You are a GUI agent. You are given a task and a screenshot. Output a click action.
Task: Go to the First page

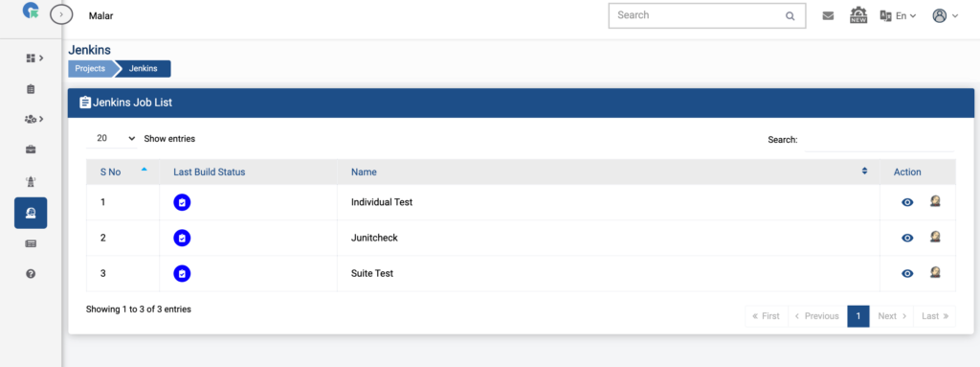coord(767,316)
